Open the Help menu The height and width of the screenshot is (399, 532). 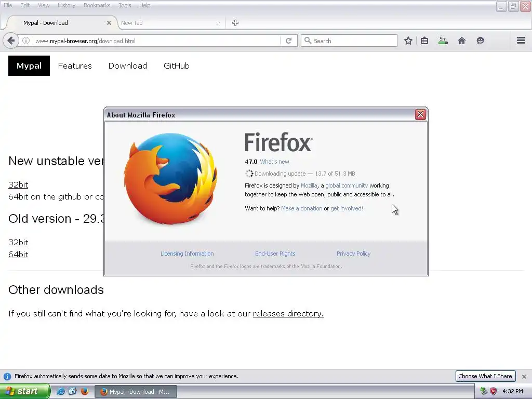(x=144, y=5)
